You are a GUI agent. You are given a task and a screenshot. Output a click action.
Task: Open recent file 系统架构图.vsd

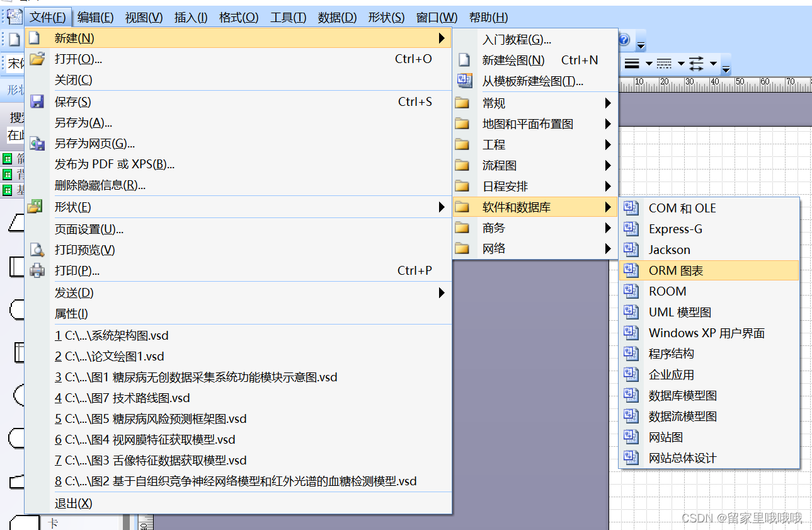coord(238,335)
